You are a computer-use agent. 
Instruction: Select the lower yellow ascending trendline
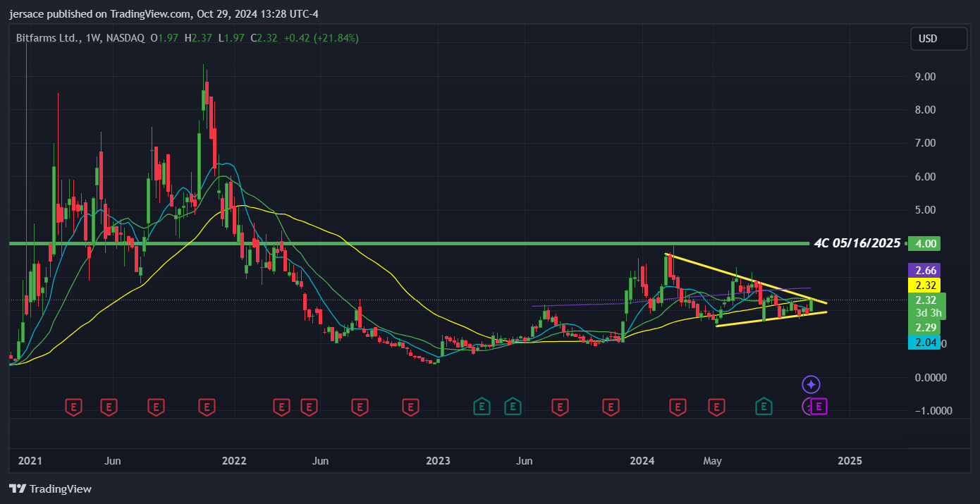pos(771,319)
